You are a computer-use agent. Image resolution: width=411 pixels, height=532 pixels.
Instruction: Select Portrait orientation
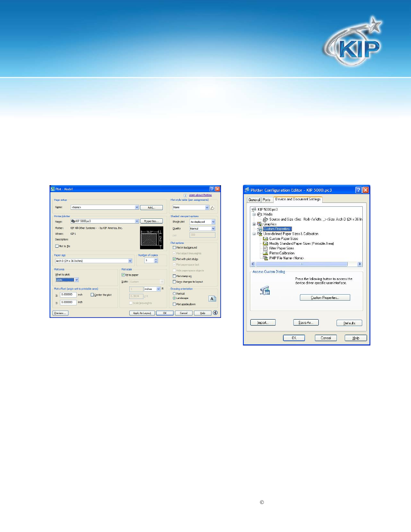pos(174,294)
